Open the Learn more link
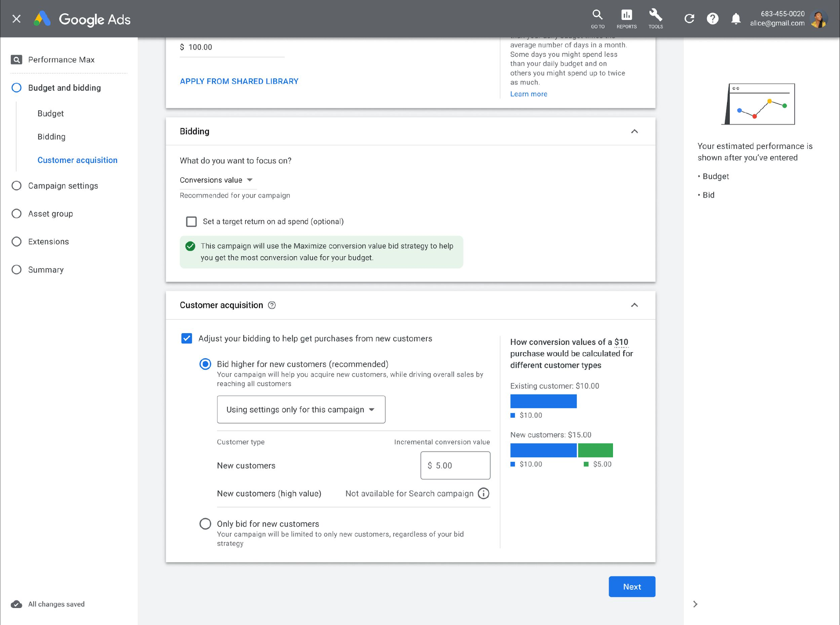 coord(529,94)
